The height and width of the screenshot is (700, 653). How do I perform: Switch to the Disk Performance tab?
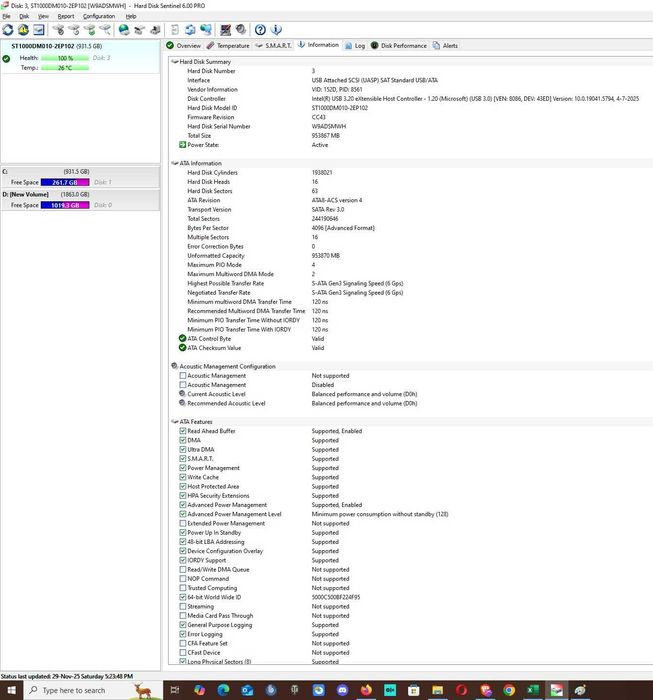point(399,46)
